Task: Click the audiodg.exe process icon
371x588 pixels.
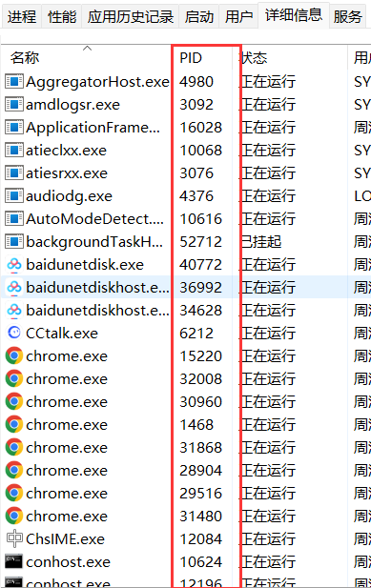Action: (14, 195)
